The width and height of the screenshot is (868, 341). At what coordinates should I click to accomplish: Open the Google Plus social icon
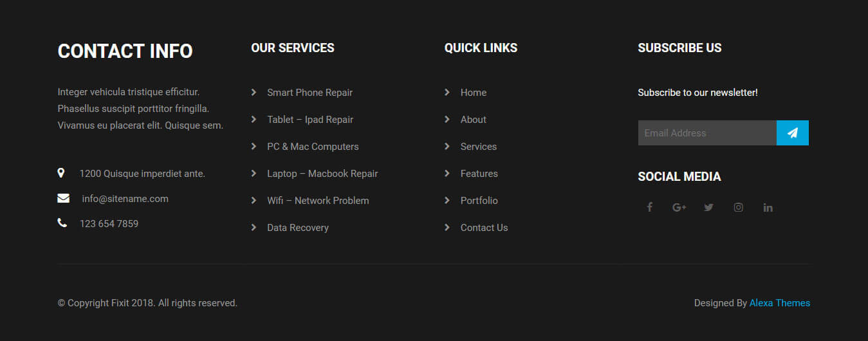tap(679, 207)
